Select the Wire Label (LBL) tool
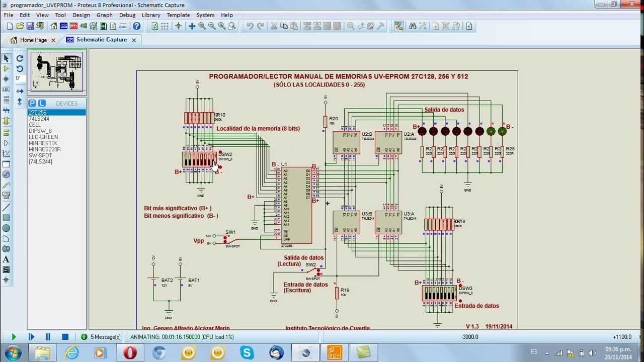This screenshot has height=362, width=644. pos(6,89)
